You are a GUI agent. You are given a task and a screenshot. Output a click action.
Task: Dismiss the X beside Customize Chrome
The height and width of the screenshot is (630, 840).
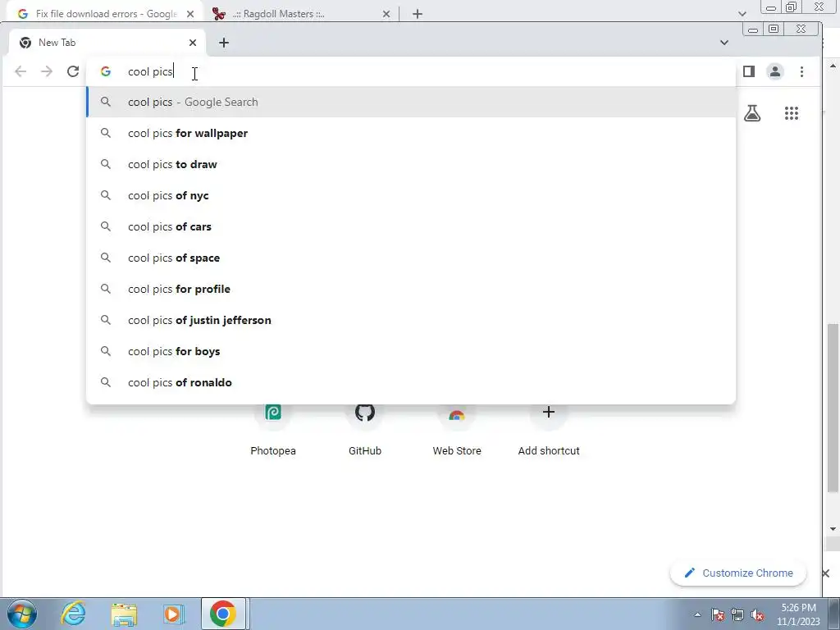click(825, 573)
